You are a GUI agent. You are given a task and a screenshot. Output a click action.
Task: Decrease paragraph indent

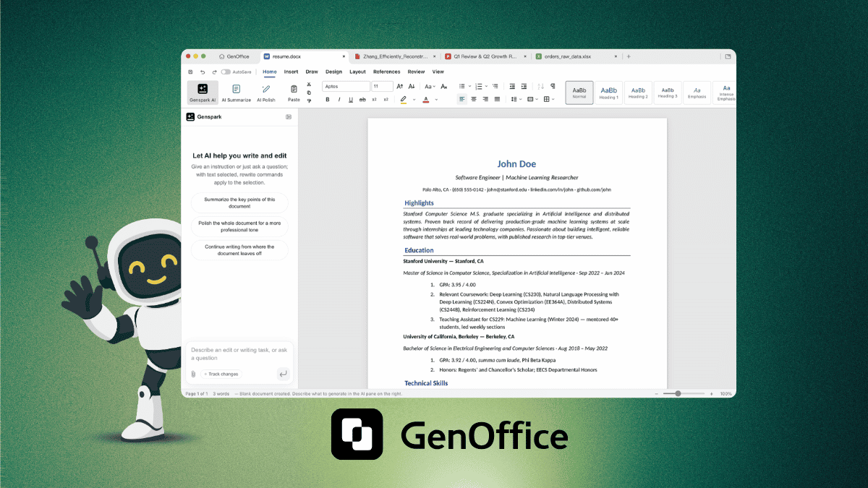[512, 86]
